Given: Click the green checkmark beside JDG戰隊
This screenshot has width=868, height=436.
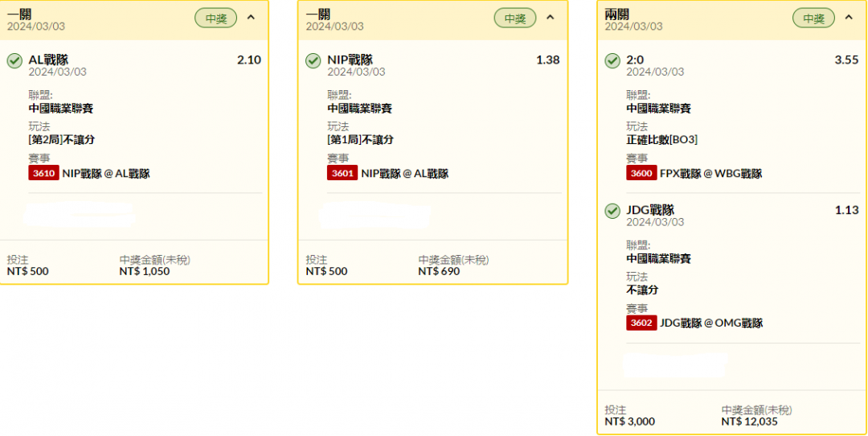Looking at the screenshot, I should [612, 211].
